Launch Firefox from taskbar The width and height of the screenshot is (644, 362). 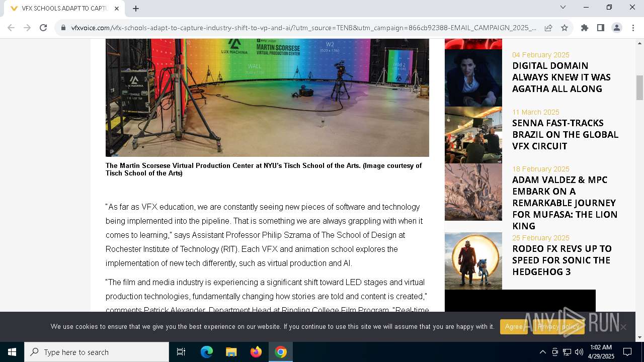[256, 352]
